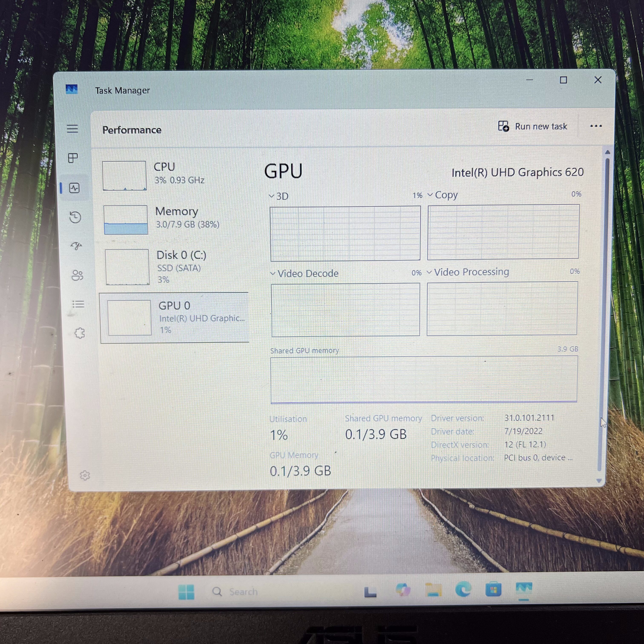Screen dimensions: 644x644
Task: Click the Video Decode usage graph
Action: pyautogui.click(x=346, y=310)
